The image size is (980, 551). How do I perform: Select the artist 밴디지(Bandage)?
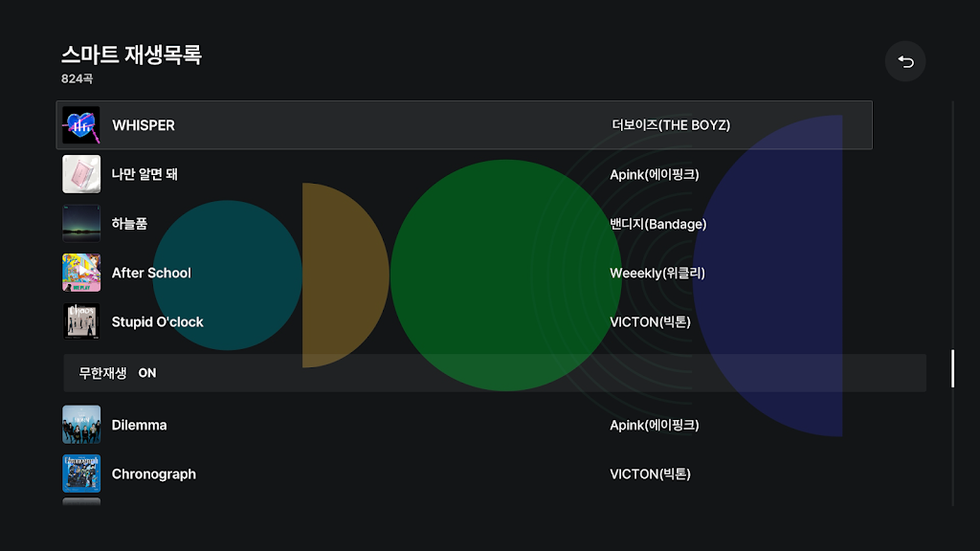pyautogui.click(x=657, y=224)
